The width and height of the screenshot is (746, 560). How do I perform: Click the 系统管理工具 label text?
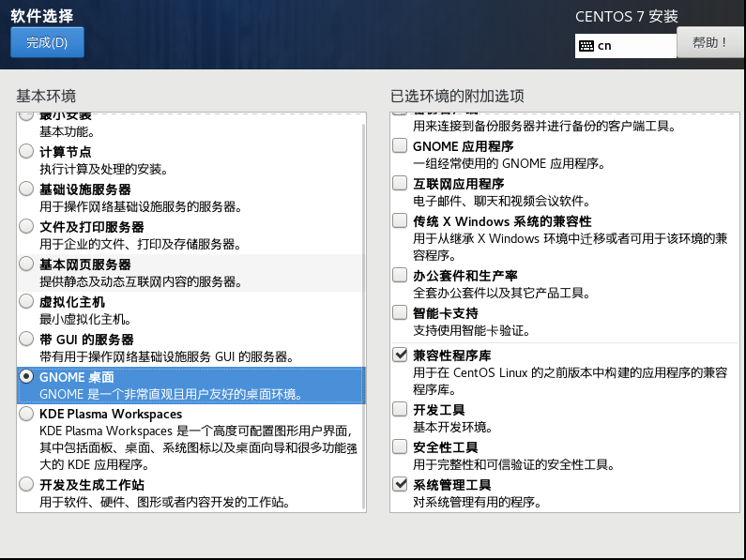(452, 485)
